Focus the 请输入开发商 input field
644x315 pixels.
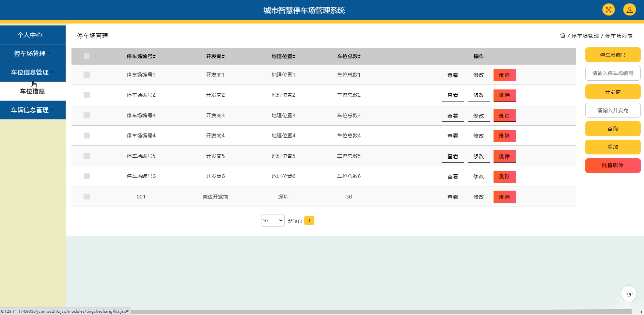(x=613, y=110)
